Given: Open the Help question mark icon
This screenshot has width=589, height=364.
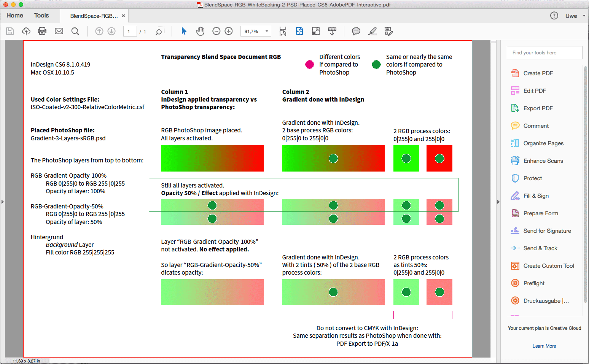Looking at the screenshot, I should [554, 16].
